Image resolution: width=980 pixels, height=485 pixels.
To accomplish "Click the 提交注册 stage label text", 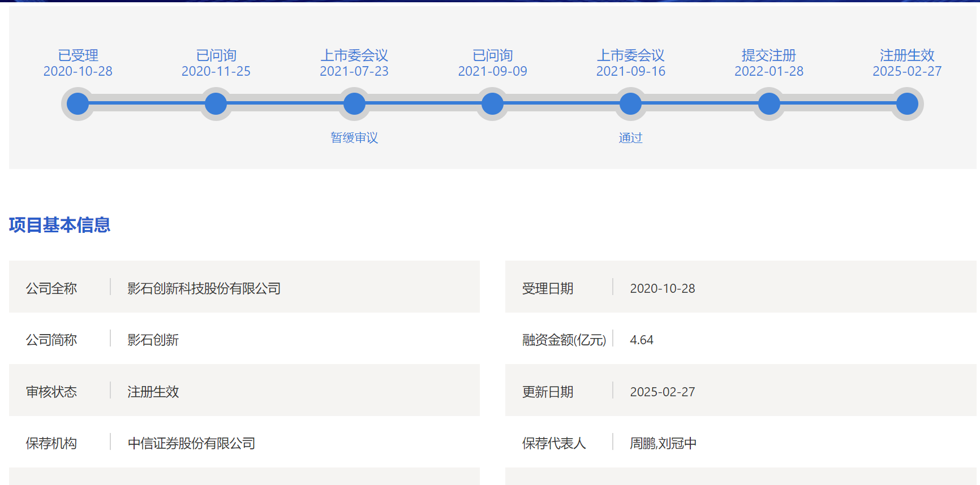I will [x=769, y=55].
